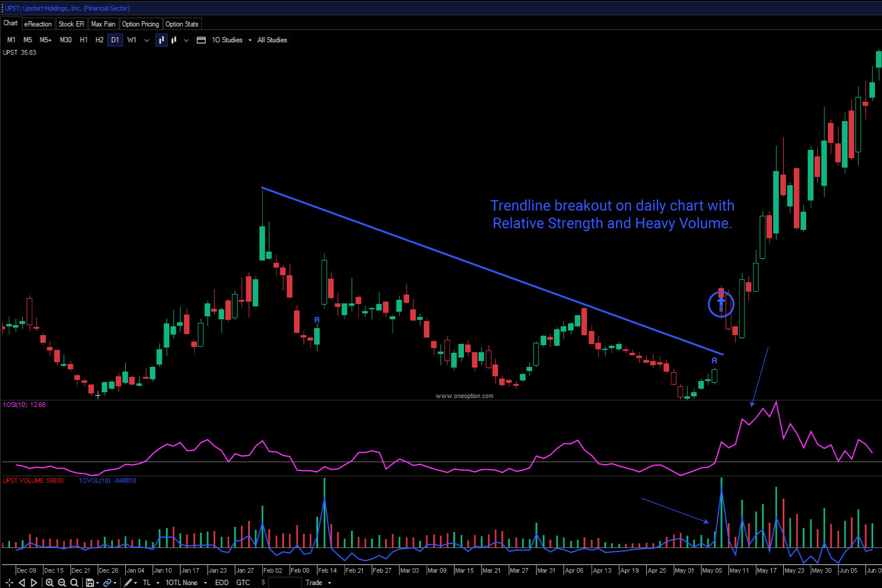This screenshot has height=588, width=882.
Task: Click the zoom out magnifier icon
Action: pyautogui.click(x=62, y=582)
